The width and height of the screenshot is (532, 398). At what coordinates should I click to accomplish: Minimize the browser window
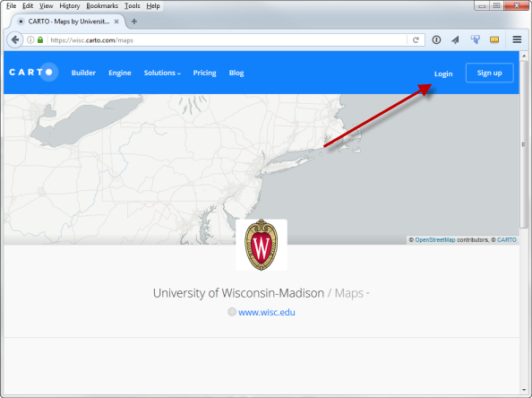(482, 5)
